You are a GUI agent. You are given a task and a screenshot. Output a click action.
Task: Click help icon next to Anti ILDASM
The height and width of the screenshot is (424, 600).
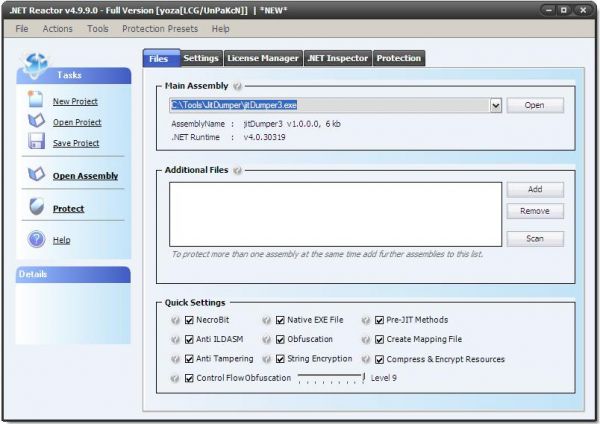[x=175, y=339]
